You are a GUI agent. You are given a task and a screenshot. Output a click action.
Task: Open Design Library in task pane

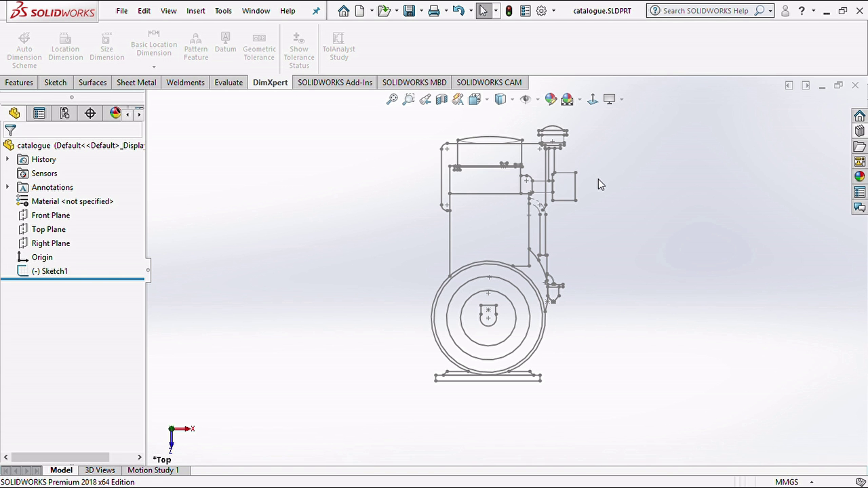[860, 131]
